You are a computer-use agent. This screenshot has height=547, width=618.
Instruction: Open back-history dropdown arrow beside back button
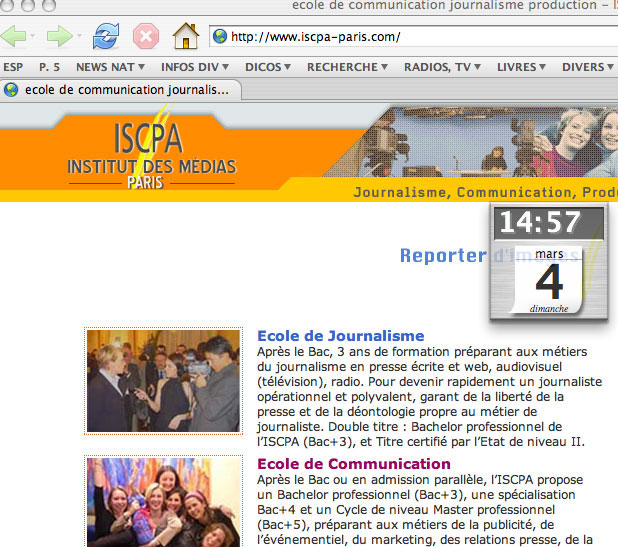[33, 36]
